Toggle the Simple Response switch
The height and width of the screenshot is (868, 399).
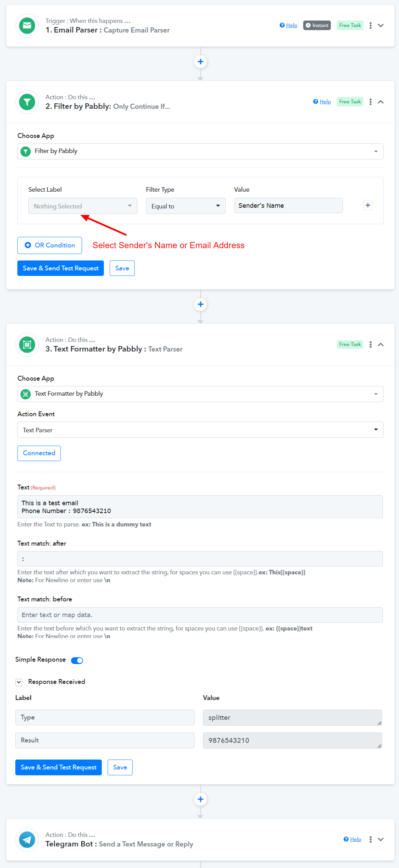click(77, 661)
